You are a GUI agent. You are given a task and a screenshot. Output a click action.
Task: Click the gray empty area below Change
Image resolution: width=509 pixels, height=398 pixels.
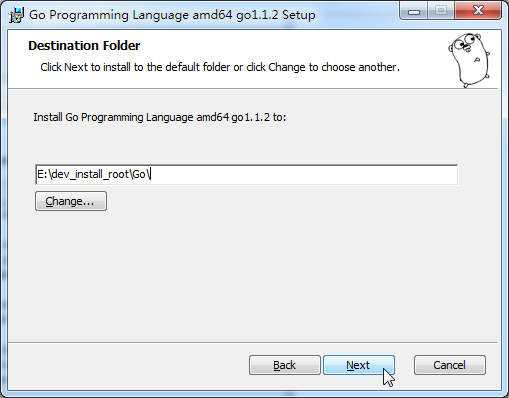(253, 277)
